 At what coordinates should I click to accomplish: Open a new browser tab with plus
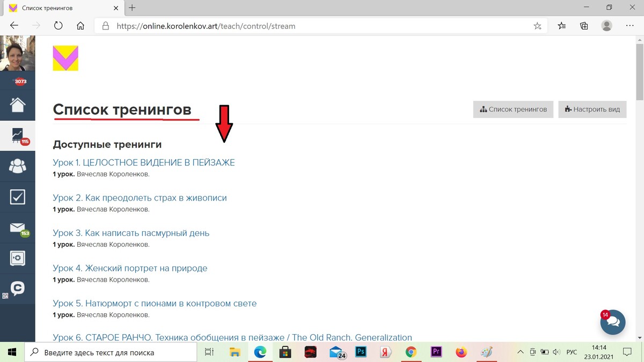pos(132,8)
